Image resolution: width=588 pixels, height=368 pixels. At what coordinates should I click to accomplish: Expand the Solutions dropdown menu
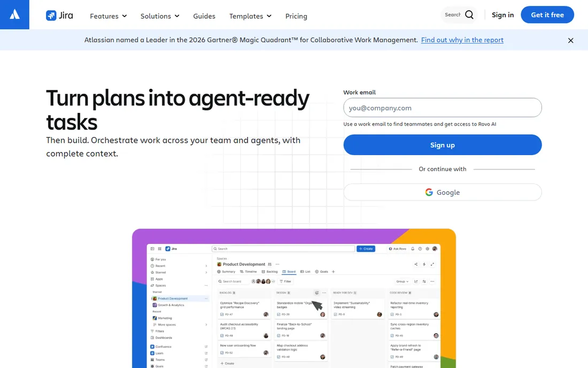pos(160,16)
